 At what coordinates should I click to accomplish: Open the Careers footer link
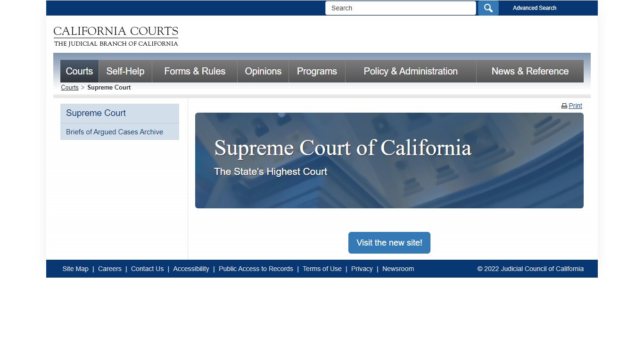coord(110,269)
